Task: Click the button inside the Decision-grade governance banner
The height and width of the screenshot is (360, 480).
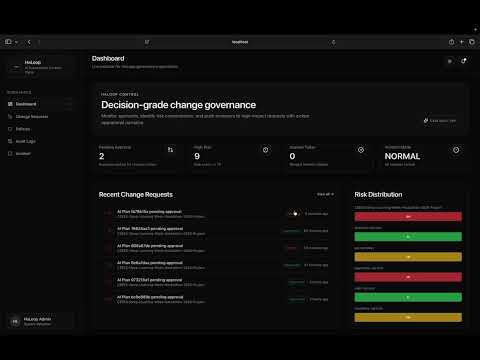Action: point(440,121)
